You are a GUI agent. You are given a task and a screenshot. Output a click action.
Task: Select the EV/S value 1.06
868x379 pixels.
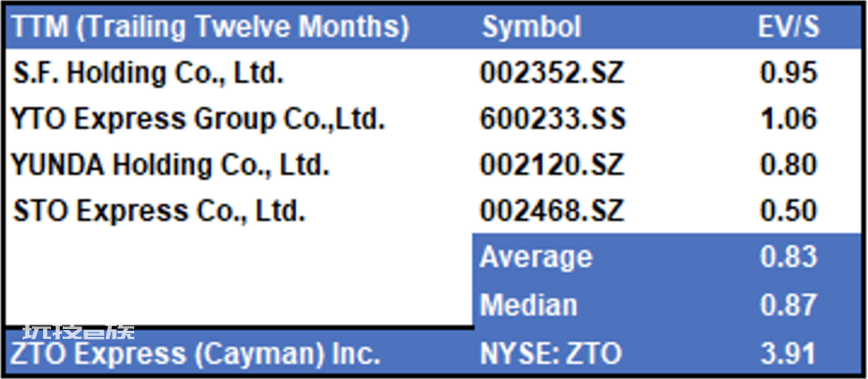[789, 119]
